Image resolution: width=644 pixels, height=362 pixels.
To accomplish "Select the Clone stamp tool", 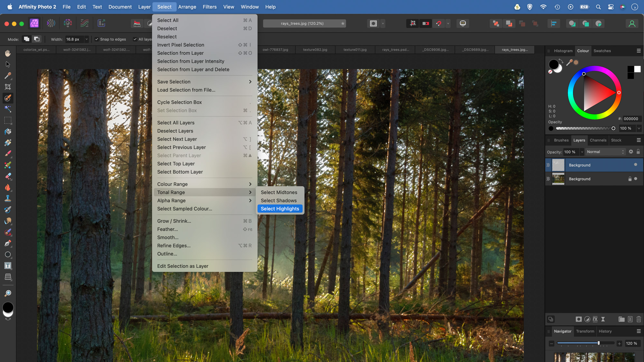I will pos(8,199).
